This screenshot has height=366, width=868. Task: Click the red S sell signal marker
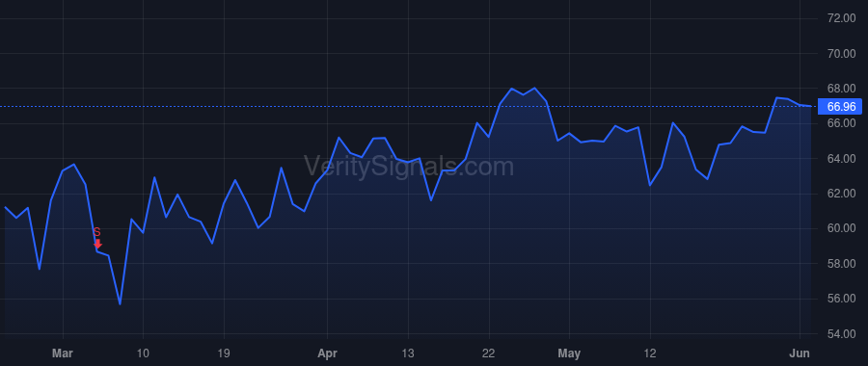[97, 238]
